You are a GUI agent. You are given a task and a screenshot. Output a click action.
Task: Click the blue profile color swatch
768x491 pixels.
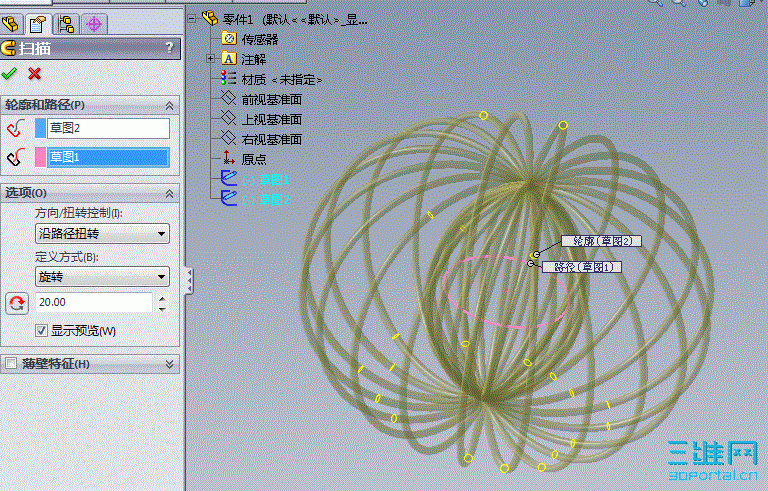[x=41, y=128]
